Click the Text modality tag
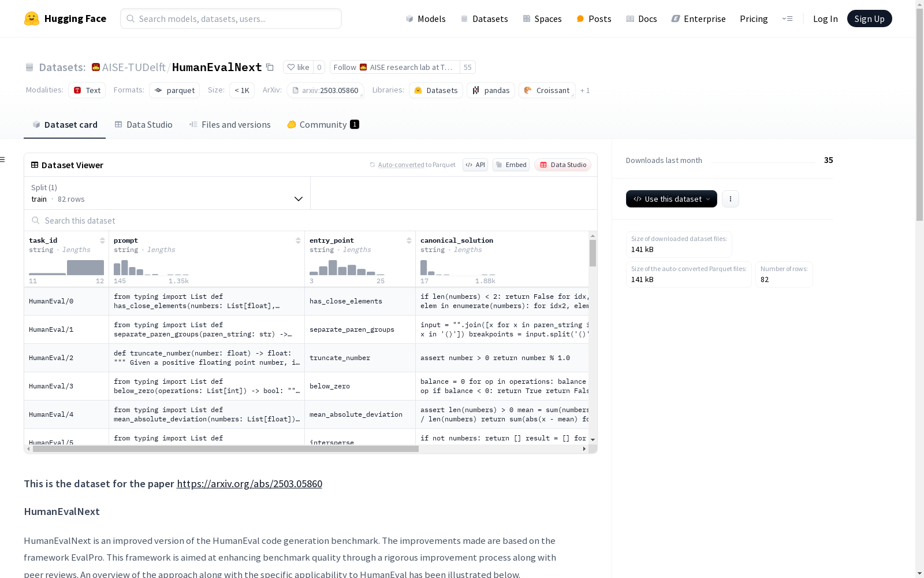Image resolution: width=924 pixels, height=578 pixels. (x=87, y=90)
